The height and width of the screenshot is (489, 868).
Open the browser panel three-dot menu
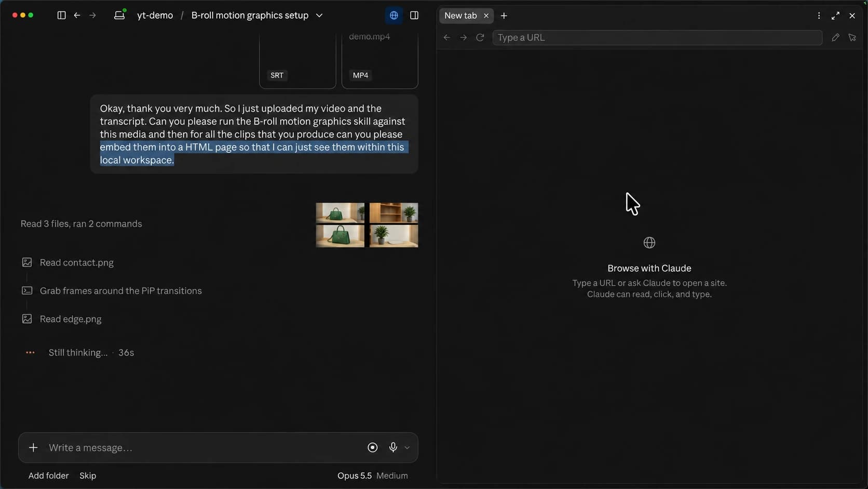click(x=819, y=16)
